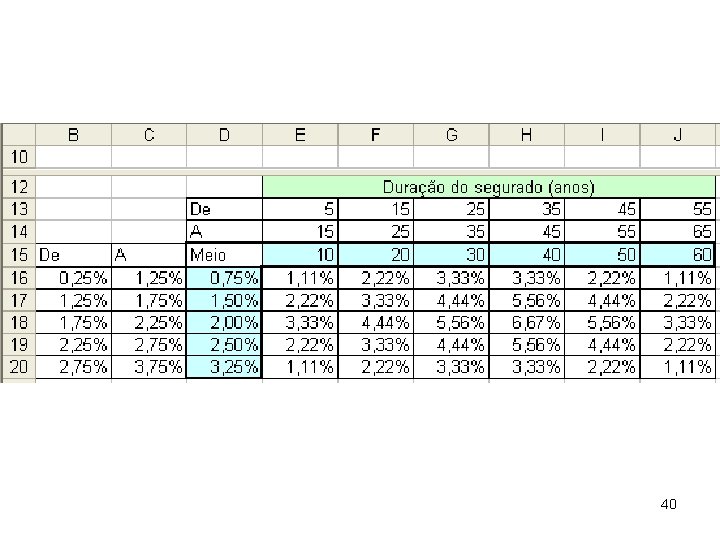Screen dimensions: 720x540
Task: Click the 3,25% cell in column D
Action: click(x=224, y=366)
